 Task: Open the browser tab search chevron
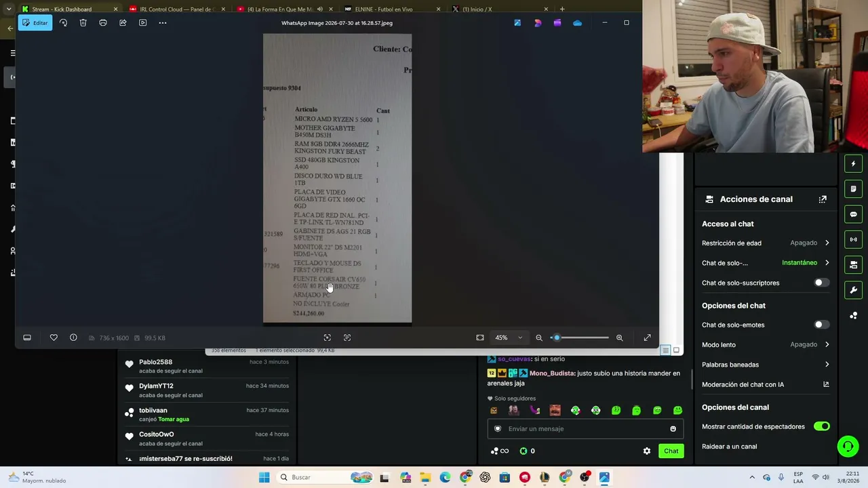click(x=8, y=9)
